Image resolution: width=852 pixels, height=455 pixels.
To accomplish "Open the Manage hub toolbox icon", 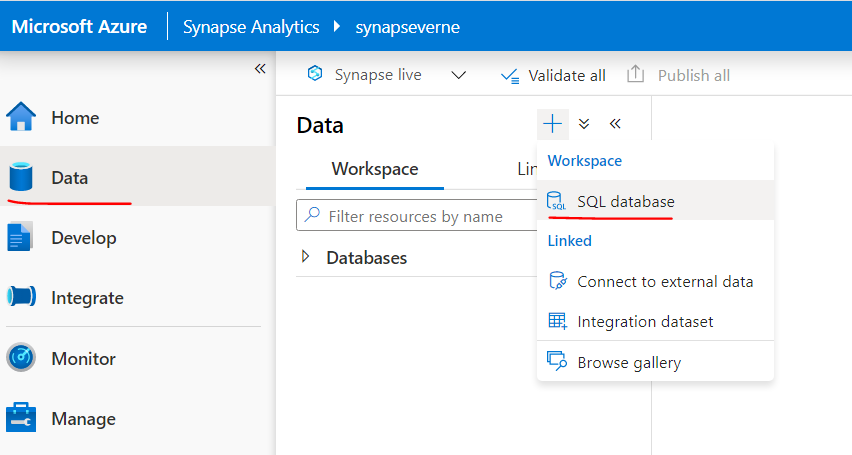I will click(21, 417).
